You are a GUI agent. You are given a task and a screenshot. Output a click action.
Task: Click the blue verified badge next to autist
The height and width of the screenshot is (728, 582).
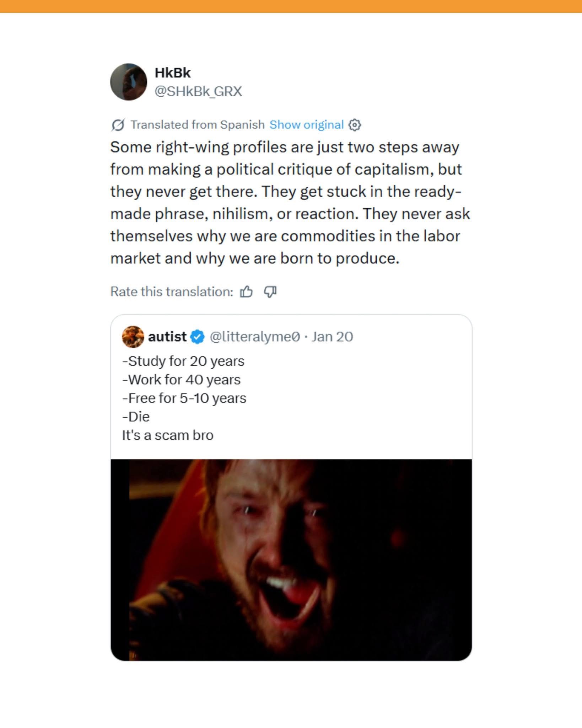[x=198, y=337]
